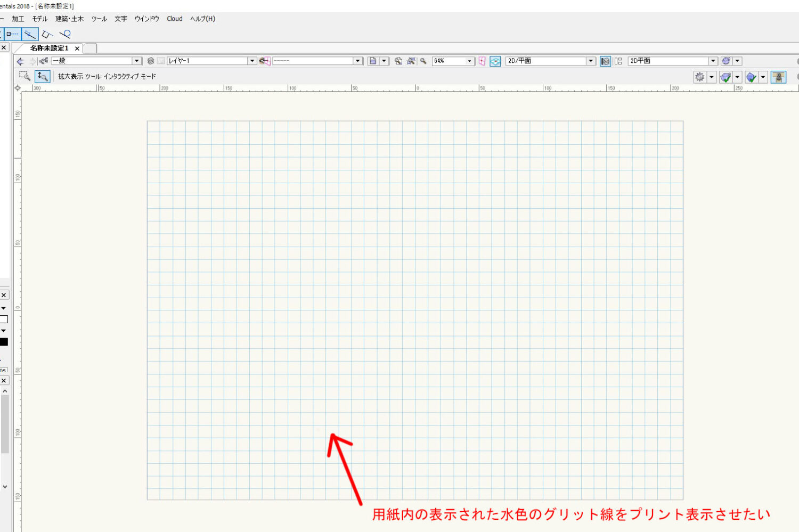This screenshot has width=799, height=532.
Task: Toggle the snap-to-tangent constraint tool icon
Action: point(65,34)
